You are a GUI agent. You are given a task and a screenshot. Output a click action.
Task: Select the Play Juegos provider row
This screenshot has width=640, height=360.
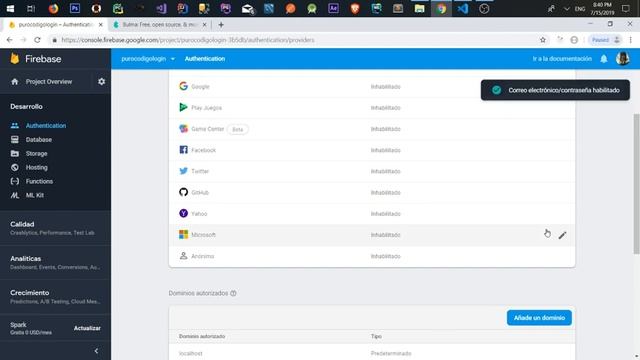tap(372, 108)
